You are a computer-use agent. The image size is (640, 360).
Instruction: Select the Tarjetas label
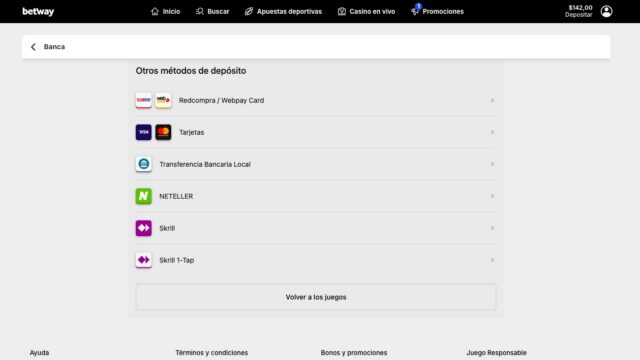coord(191,132)
